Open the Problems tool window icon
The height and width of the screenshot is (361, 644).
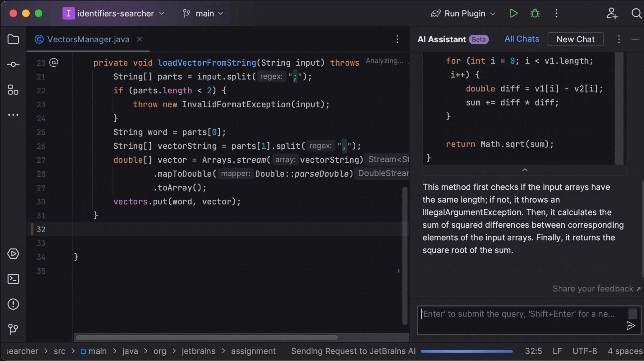click(13, 304)
